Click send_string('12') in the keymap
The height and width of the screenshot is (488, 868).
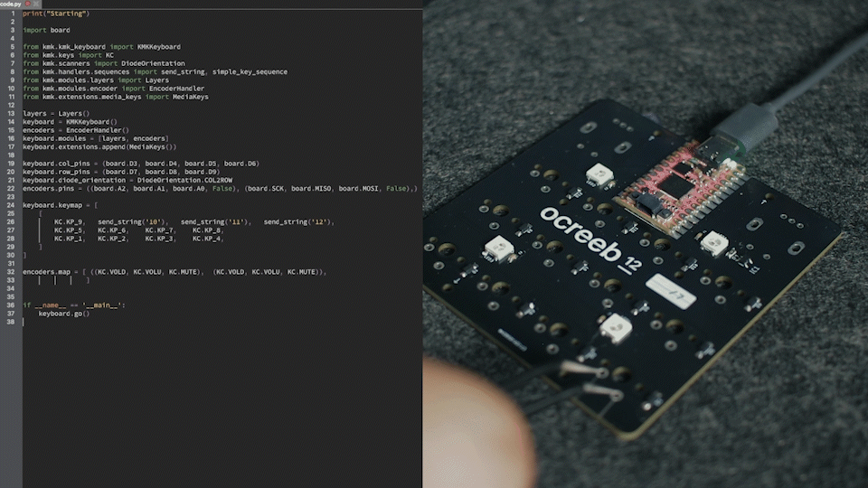[297, 222]
